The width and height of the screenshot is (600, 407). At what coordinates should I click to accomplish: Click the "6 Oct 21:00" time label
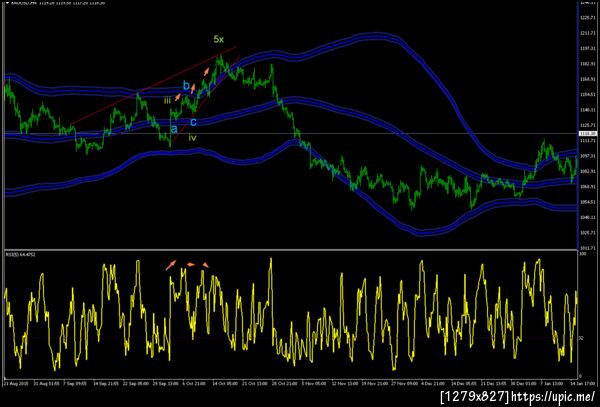click(194, 383)
